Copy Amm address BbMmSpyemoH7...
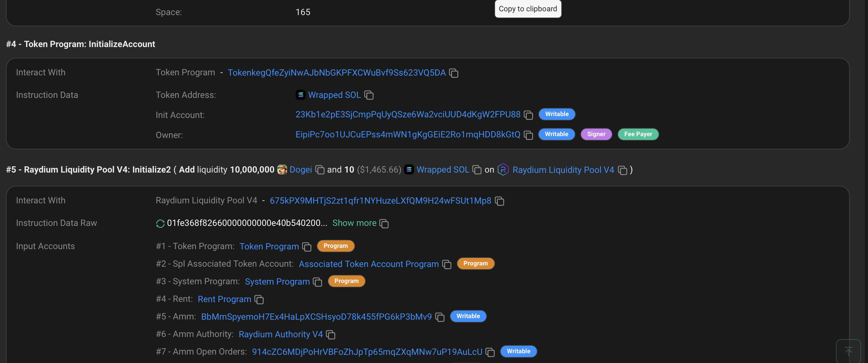Image resolution: width=868 pixels, height=363 pixels. (x=440, y=317)
